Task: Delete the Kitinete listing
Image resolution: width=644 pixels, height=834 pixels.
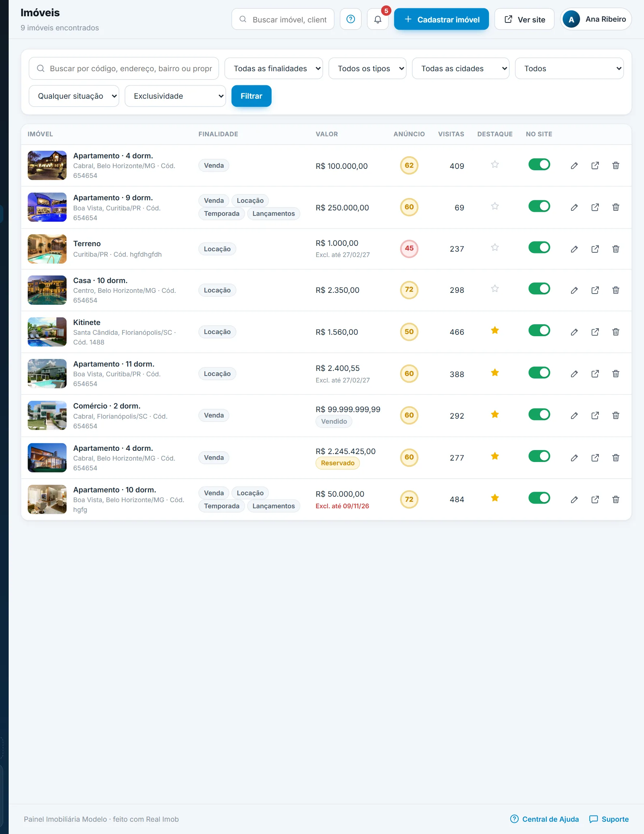Action: pos(616,332)
